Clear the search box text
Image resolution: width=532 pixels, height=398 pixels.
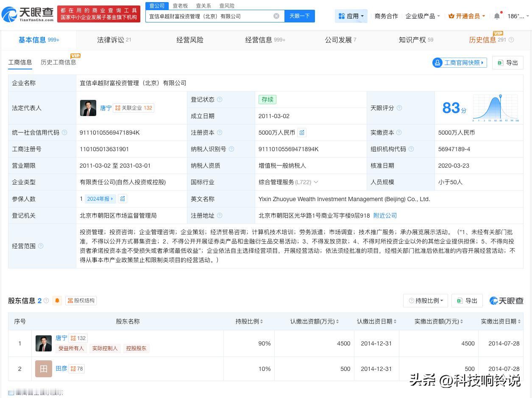coord(276,16)
